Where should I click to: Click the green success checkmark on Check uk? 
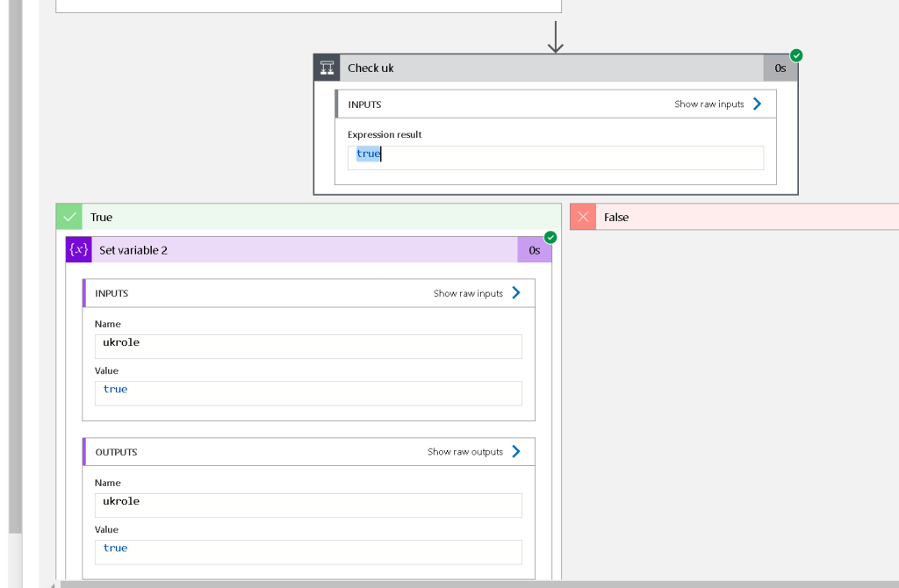(x=796, y=55)
